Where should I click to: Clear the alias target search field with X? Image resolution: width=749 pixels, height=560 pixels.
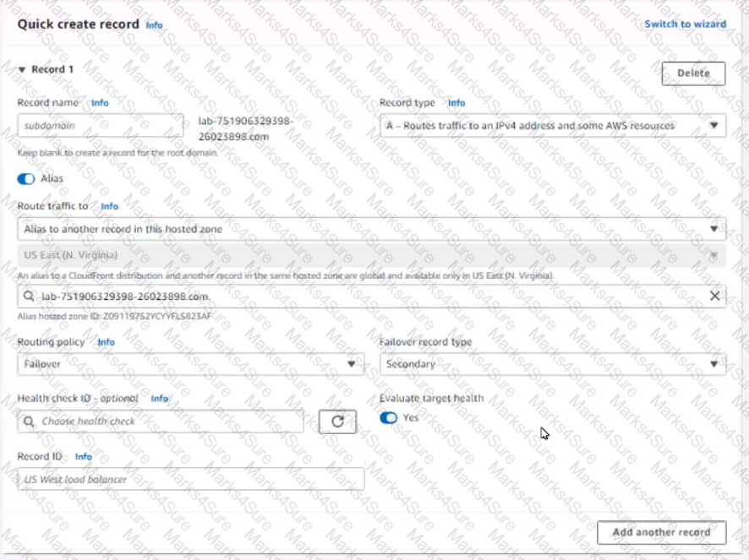click(x=714, y=296)
